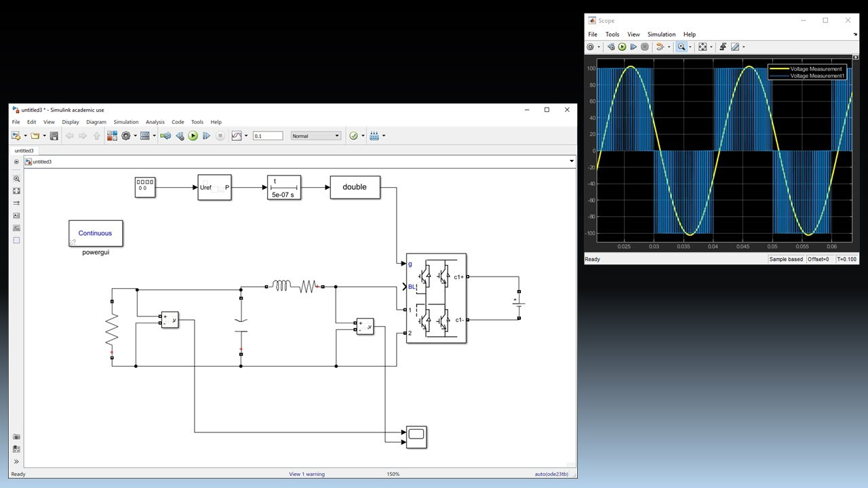Click the Stop simulation button in the Simulink toolbar

tap(220, 136)
